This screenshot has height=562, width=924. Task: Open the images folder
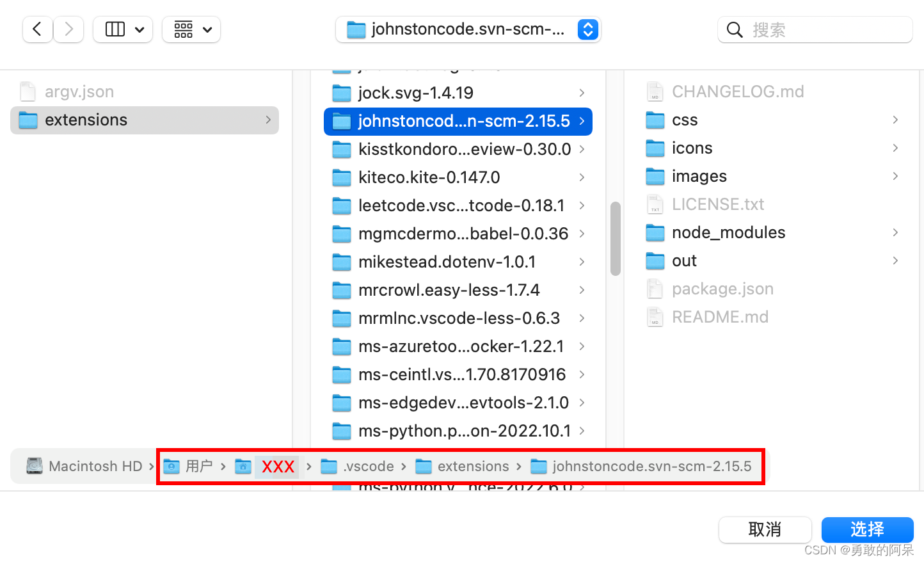[772, 176]
